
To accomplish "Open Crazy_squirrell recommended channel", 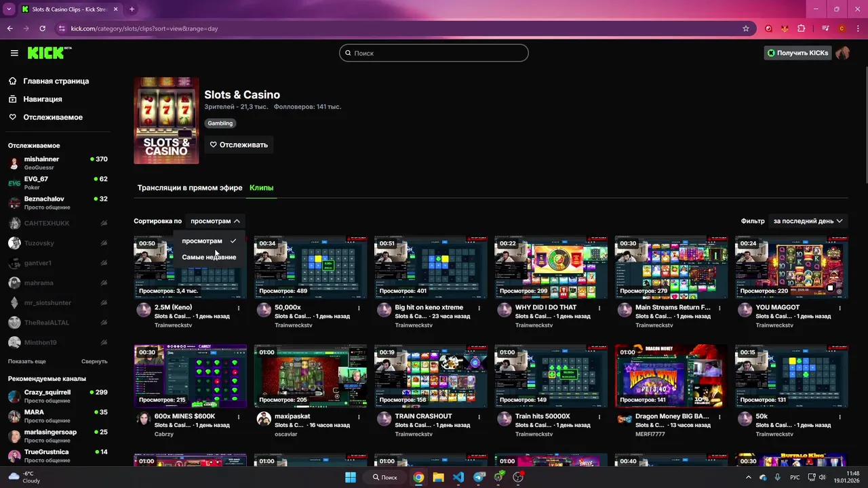I will click(58, 396).
